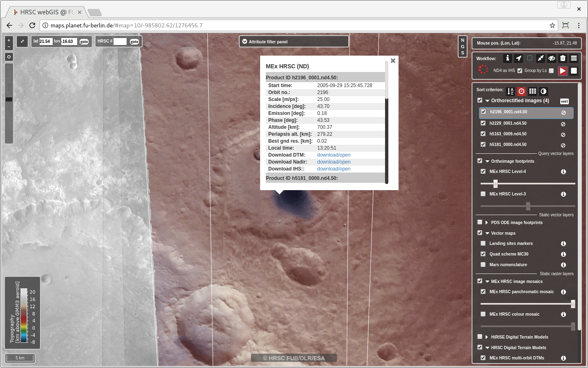
Task: Uncheck the ND4 as IHS checkbox
Action: tap(520, 71)
